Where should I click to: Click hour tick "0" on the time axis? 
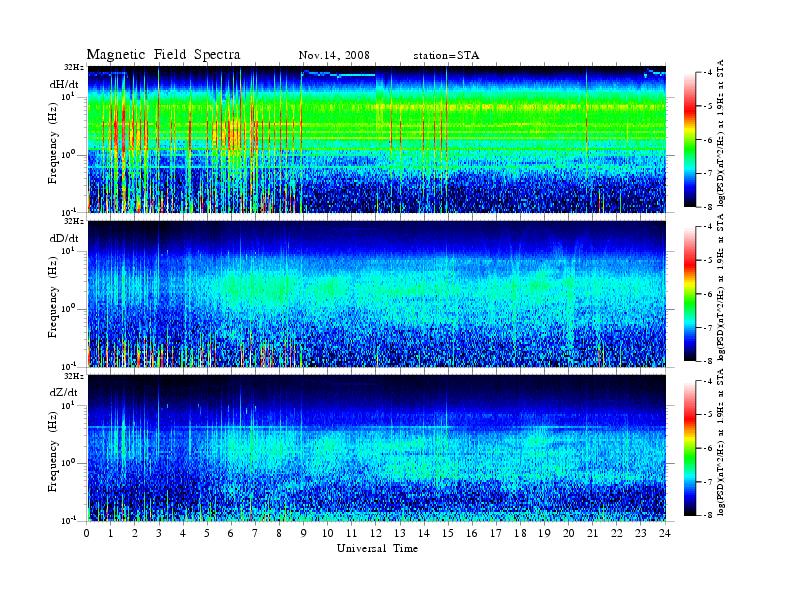[87, 533]
